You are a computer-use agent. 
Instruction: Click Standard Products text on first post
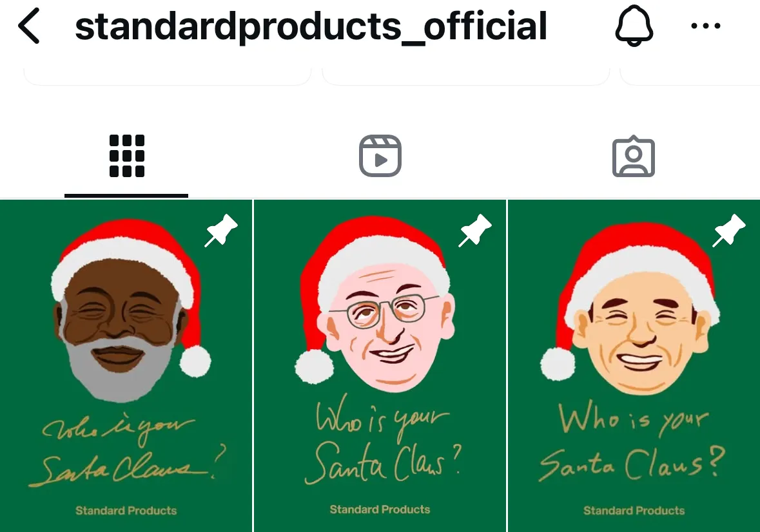[x=126, y=511]
